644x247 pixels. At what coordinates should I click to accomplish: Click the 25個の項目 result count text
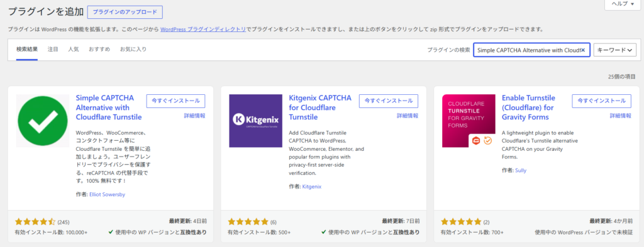622,77
